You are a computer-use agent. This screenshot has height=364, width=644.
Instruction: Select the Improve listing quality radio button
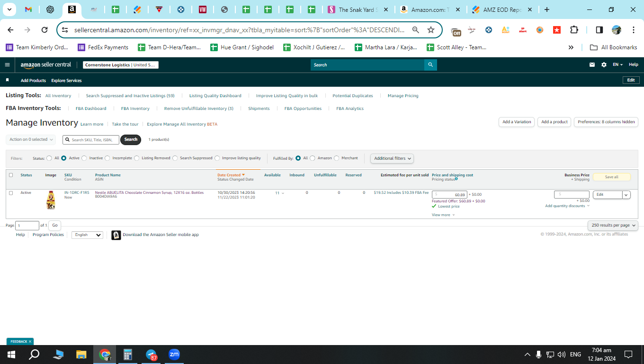pos(217,158)
